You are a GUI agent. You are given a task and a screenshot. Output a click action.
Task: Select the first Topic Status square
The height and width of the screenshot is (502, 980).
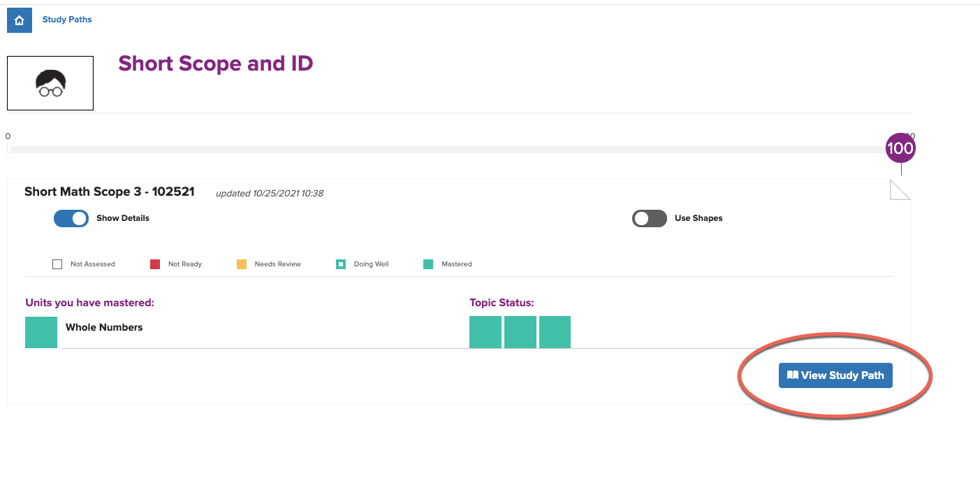point(485,332)
